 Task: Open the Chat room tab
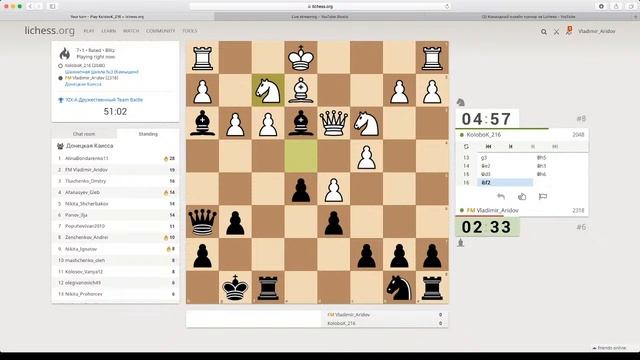click(84, 134)
